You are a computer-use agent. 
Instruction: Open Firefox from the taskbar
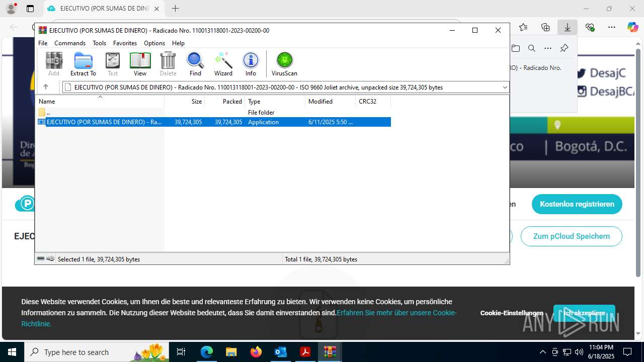pyautogui.click(x=256, y=352)
